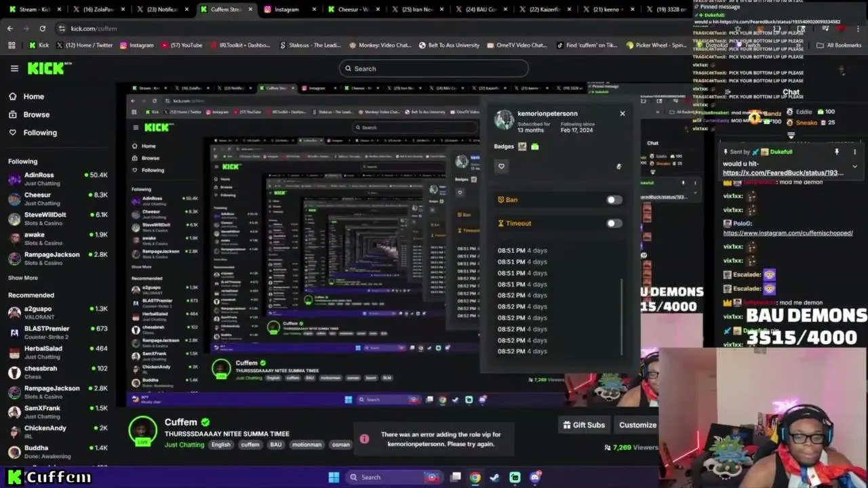Click the Customize button
Image resolution: width=868 pixels, height=488 pixels.
[637, 425]
